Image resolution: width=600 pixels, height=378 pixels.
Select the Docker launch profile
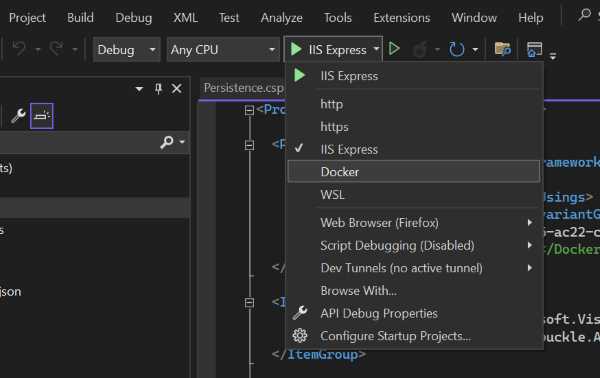click(413, 171)
